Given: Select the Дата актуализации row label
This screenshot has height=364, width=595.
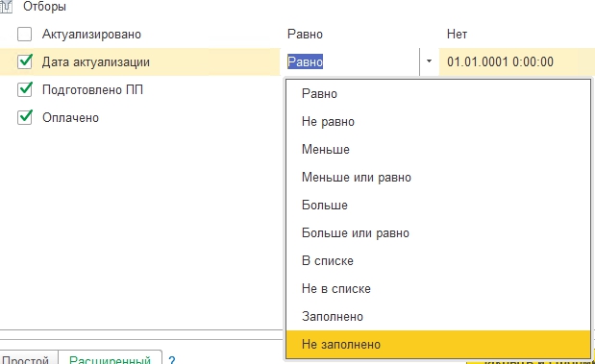Looking at the screenshot, I should click(96, 61).
